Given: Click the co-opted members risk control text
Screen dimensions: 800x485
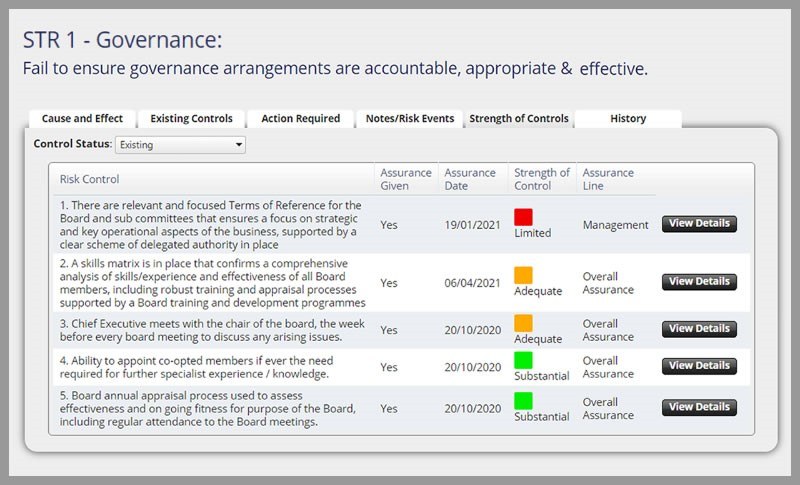Looking at the screenshot, I should (x=196, y=367).
